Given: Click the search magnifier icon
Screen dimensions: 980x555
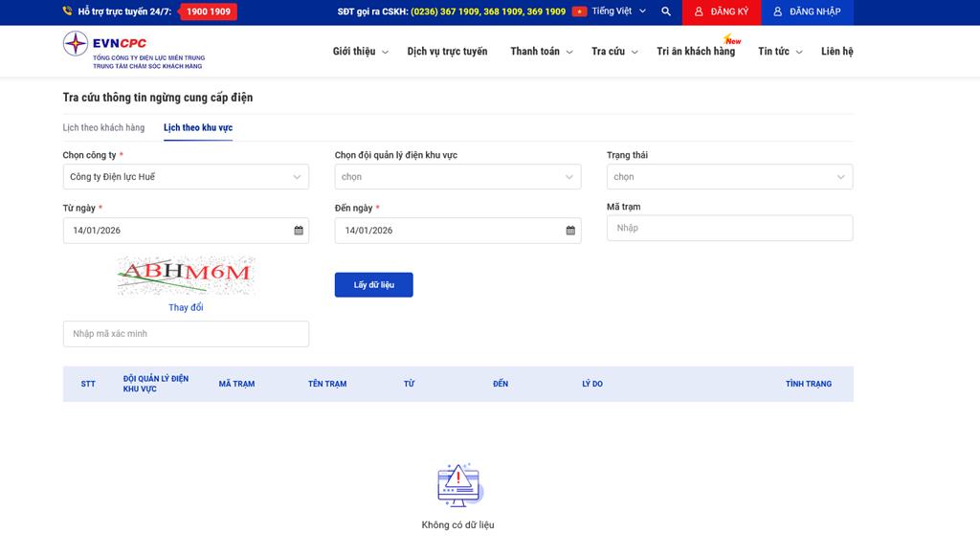Looking at the screenshot, I should coord(666,11).
